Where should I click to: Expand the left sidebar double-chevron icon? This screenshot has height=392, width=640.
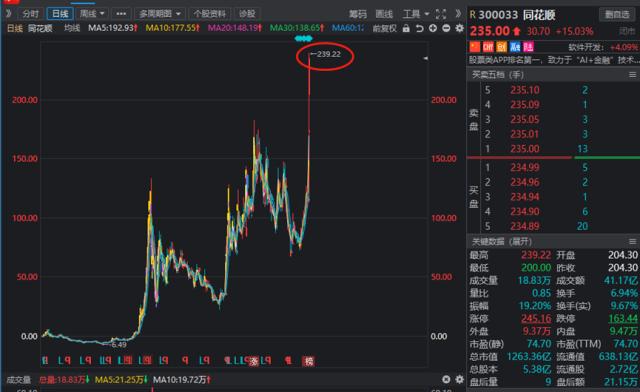point(9,13)
